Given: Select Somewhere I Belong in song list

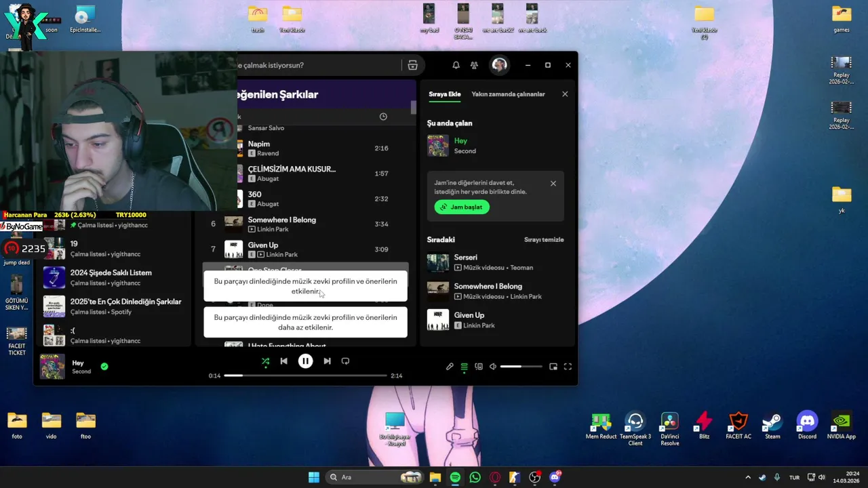Looking at the screenshot, I should 307,224.
